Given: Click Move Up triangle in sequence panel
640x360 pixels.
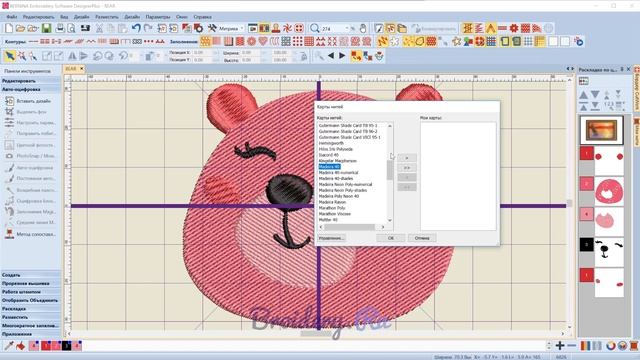Looking at the screenshot, I should [584, 95].
